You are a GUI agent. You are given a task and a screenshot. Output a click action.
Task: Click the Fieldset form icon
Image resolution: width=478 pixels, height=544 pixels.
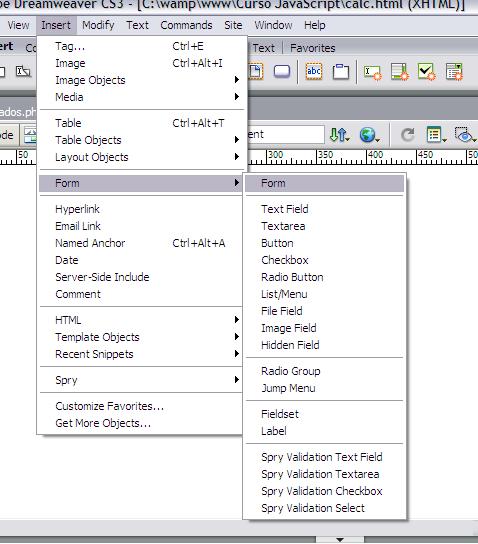341,72
